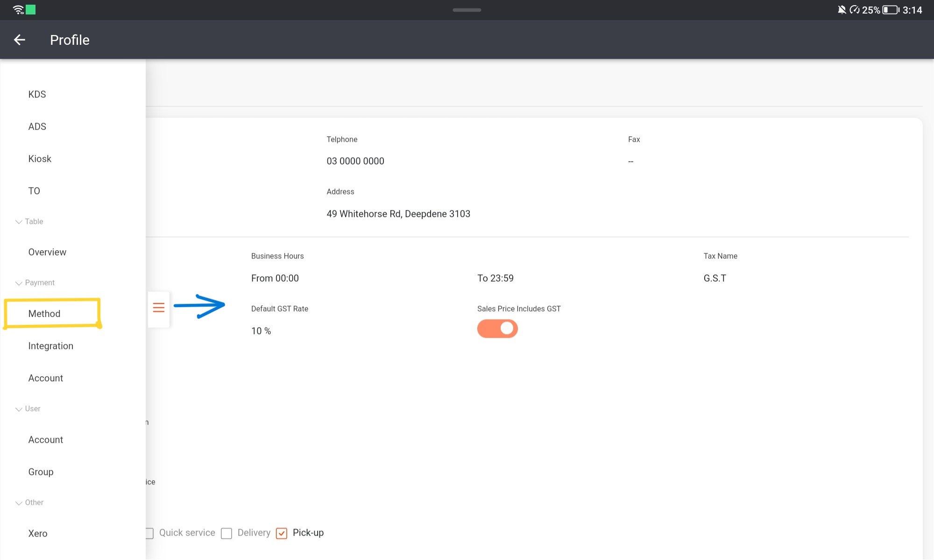934x560 pixels.
Task: Click the Telephone number field
Action: [x=355, y=161]
